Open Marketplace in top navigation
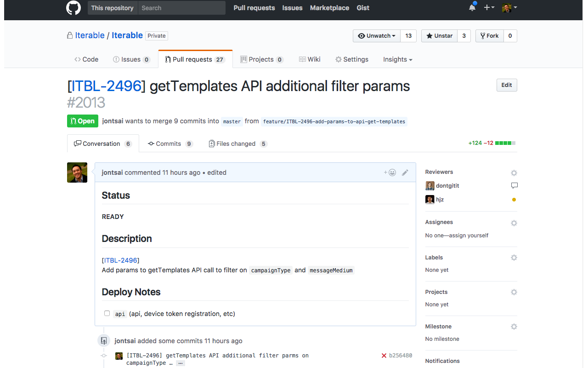Screen dimensions: 588x368 pyautogui.click(x=329, y=8)
